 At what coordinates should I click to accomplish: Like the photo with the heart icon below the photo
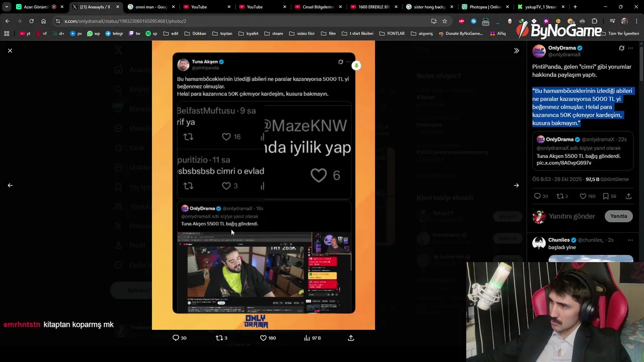(x=263, y=338)
